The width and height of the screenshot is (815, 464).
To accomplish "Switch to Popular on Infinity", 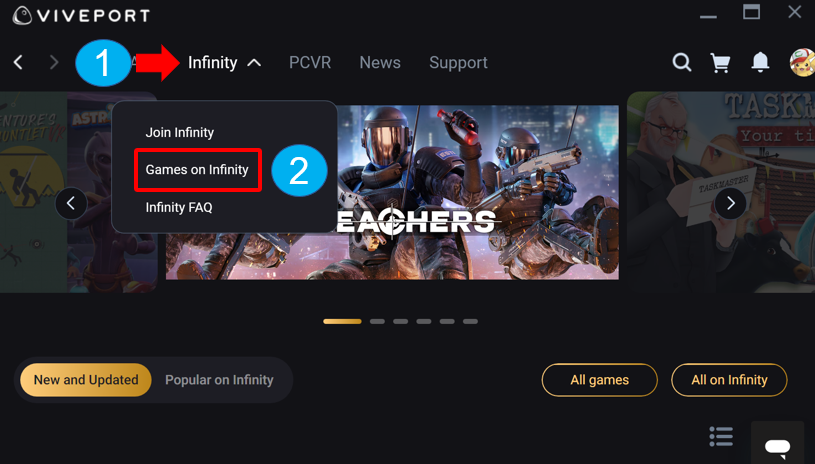I will point(219,380).
